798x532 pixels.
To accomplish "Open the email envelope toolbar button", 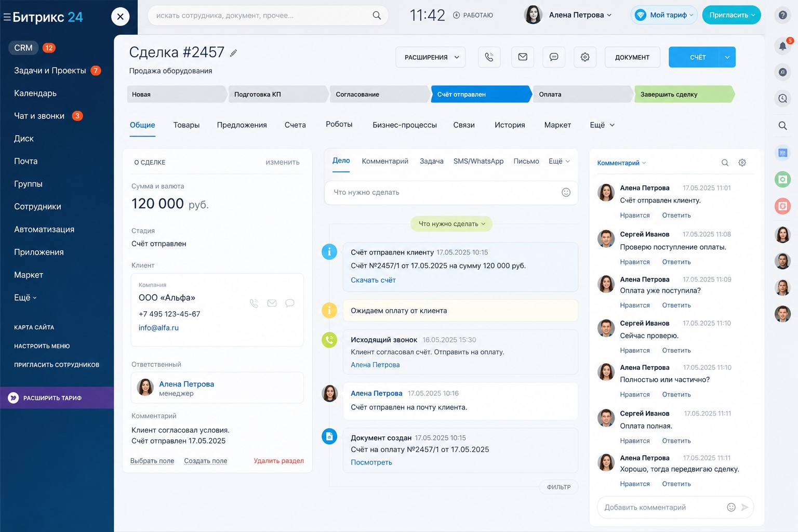I will [523, 57].
